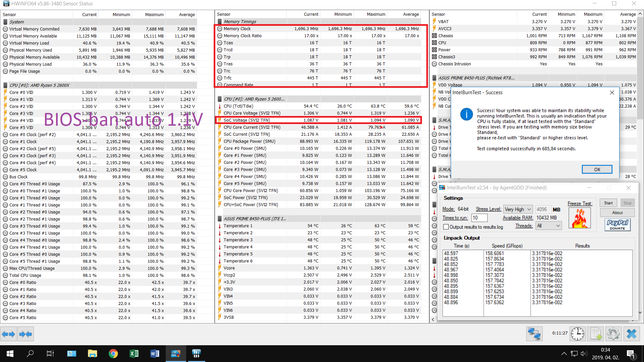Click the blue X close-sensors icon
Image resolution: width=644 pixels, height=362 pixels.
tap(632, 334)
